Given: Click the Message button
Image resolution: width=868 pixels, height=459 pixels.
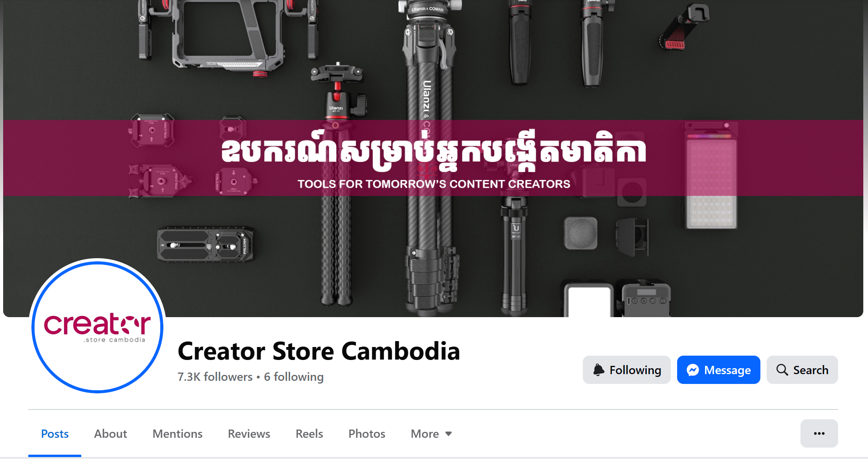Looking at the screenshot, I should [x=719, y=370].
